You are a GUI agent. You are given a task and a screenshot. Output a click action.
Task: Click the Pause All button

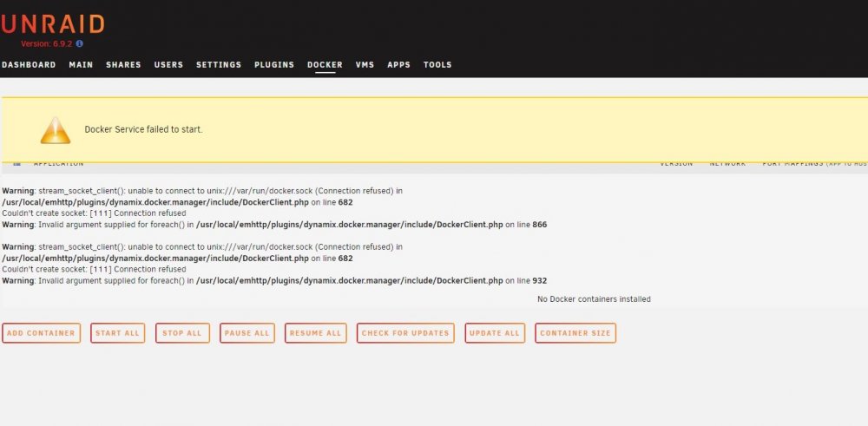click(x=247, y=333)
